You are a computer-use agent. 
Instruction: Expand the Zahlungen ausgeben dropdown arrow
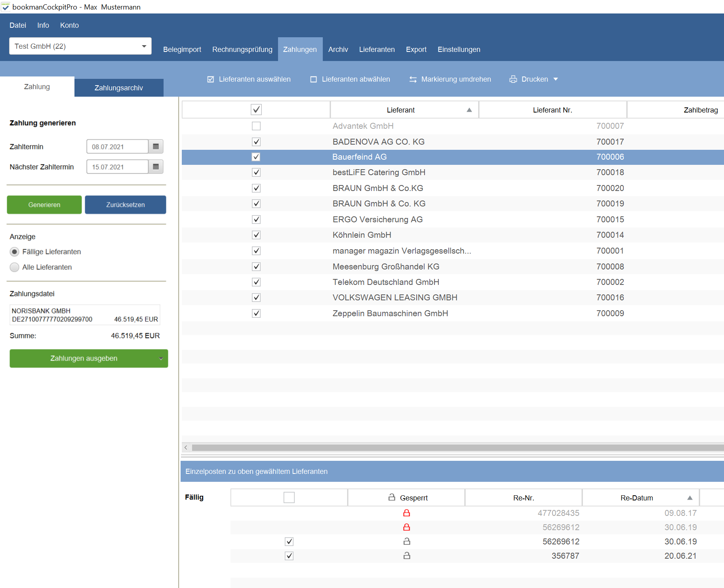point(161,359)
